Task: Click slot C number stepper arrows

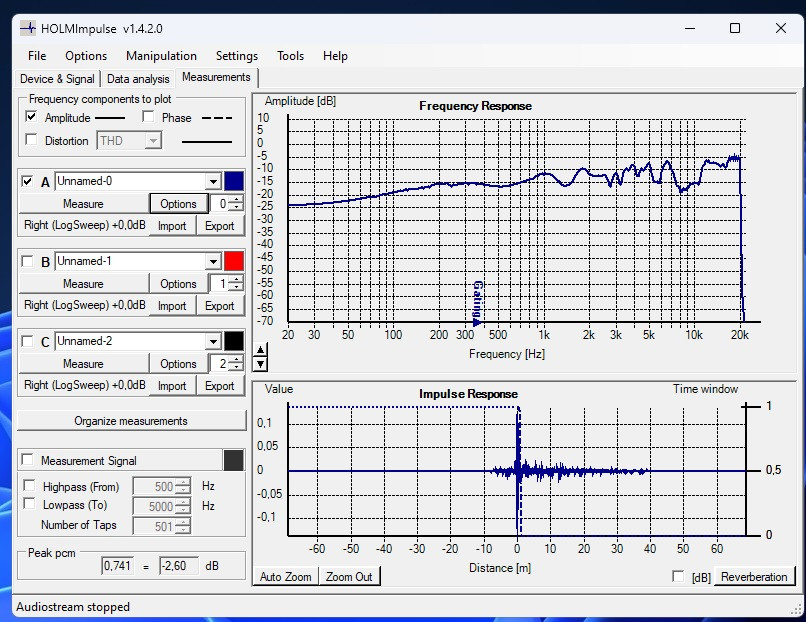Action: (235, 363)
